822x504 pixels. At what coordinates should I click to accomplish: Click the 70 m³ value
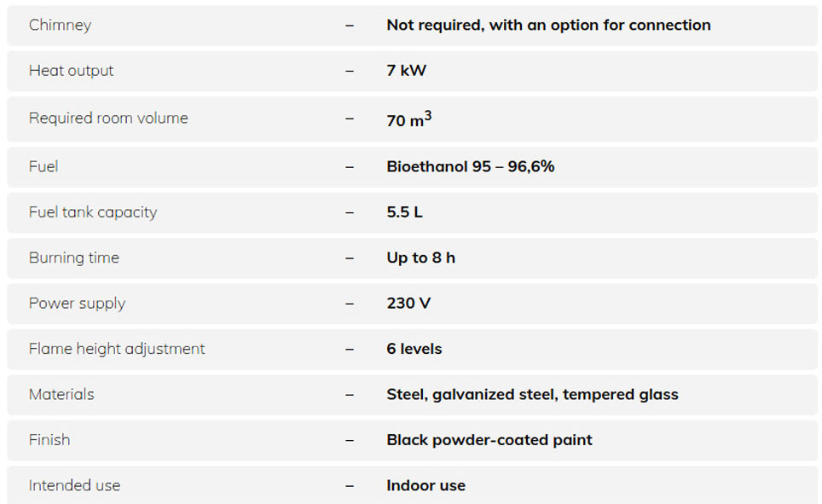[x=408, y=119]
